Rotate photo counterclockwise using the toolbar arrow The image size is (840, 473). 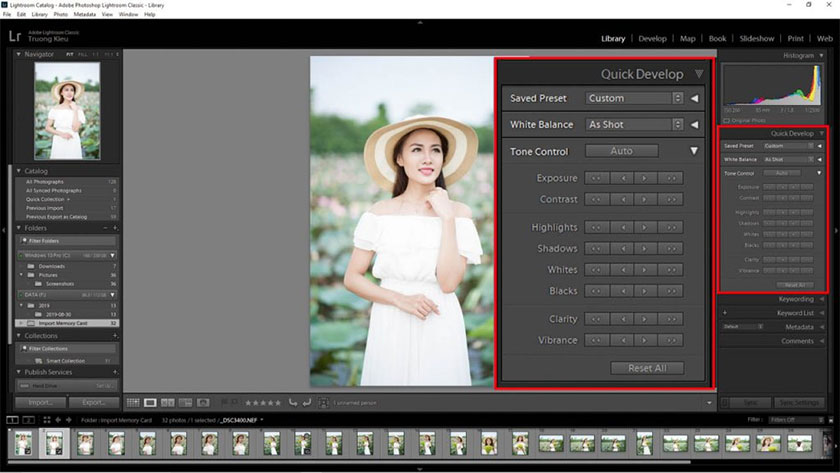[293, 402]
